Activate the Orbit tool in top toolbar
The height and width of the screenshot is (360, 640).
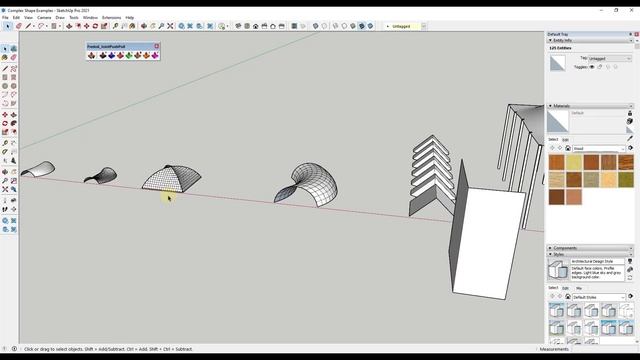(144, 26)
